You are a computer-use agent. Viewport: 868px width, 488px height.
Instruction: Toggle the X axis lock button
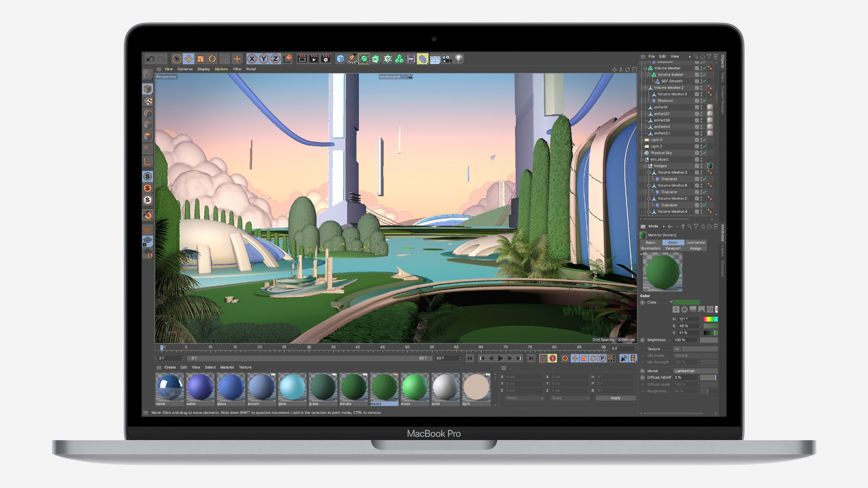(252, 59)
